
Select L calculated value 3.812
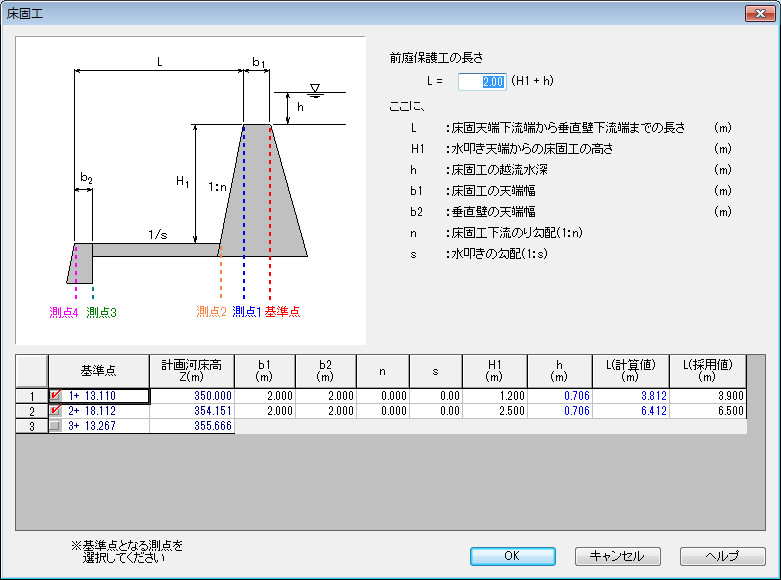631,396
